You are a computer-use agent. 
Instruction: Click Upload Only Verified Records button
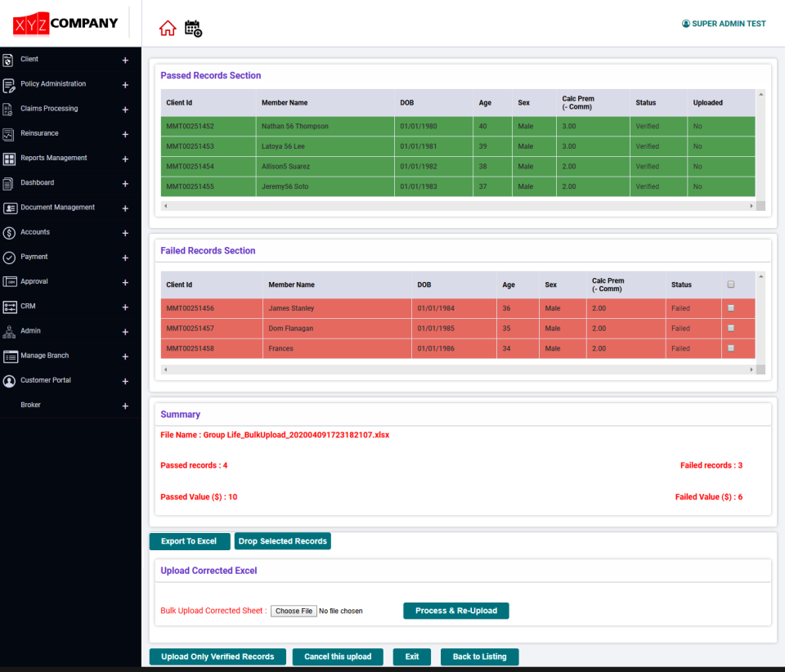(x=218, y=656)
